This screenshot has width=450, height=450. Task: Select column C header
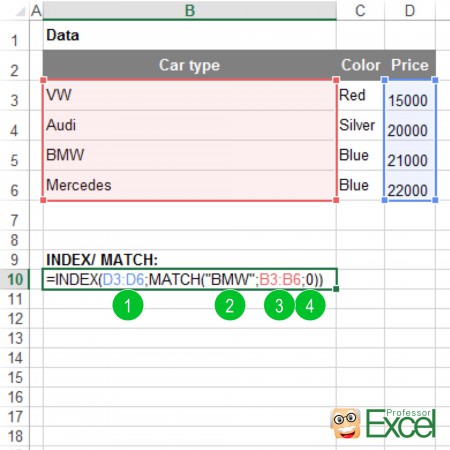[360, 11]
